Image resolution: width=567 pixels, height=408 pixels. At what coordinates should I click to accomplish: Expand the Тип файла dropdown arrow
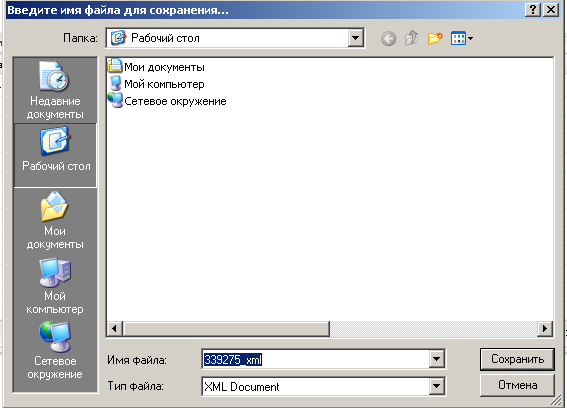pos(436,386)
